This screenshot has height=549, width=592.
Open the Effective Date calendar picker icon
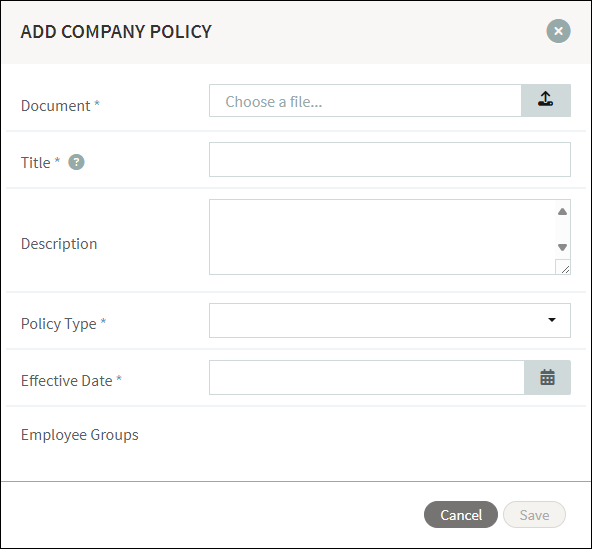pos(547,378)
